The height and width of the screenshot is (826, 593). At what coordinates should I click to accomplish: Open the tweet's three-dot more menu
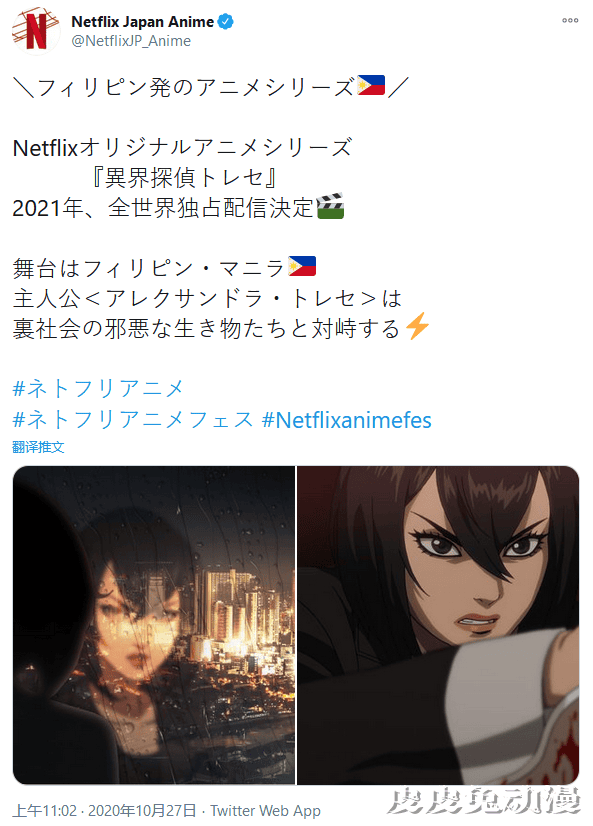click(570, 21)
